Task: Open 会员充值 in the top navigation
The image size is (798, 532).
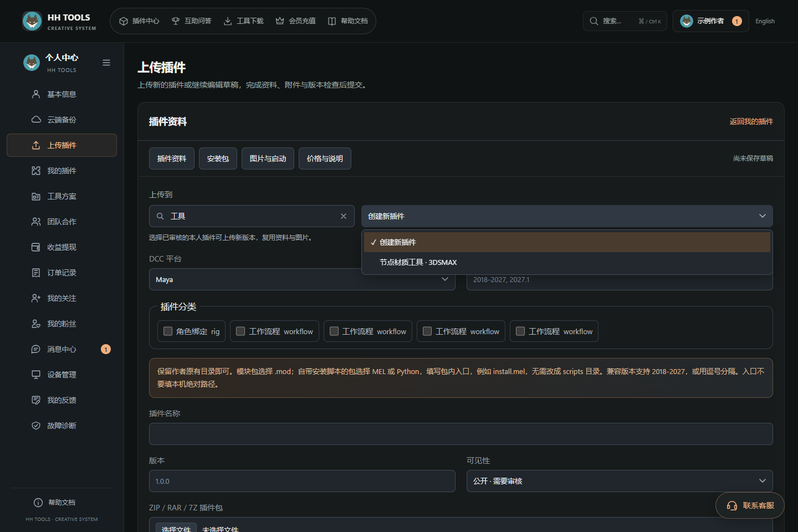Action: click(295, 21)
